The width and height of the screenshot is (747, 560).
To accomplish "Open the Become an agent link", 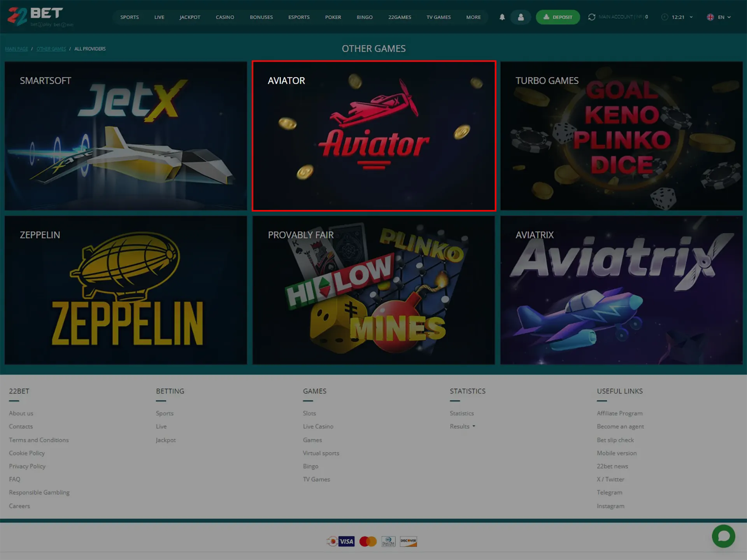I will pos(620,427).
